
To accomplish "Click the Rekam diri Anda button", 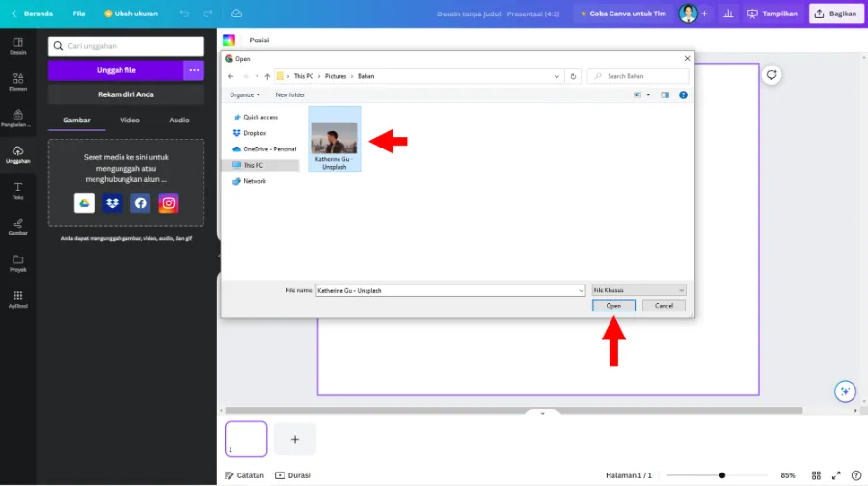I will point(126,94).
